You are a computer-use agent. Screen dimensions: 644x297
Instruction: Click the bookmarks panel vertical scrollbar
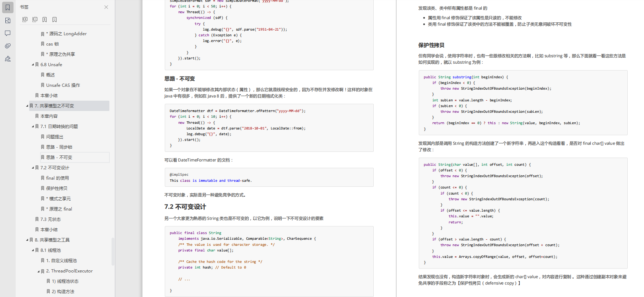pyautogui.click(x=113, y=252)
